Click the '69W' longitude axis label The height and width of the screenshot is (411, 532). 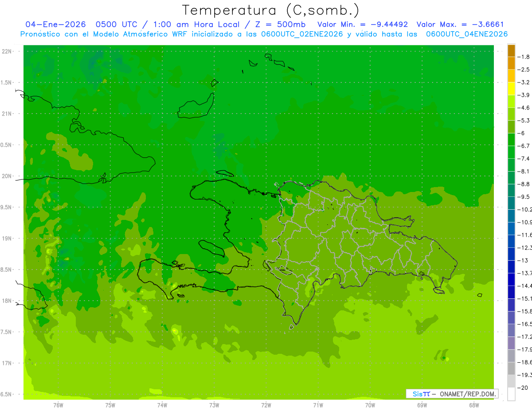point(422,405)
